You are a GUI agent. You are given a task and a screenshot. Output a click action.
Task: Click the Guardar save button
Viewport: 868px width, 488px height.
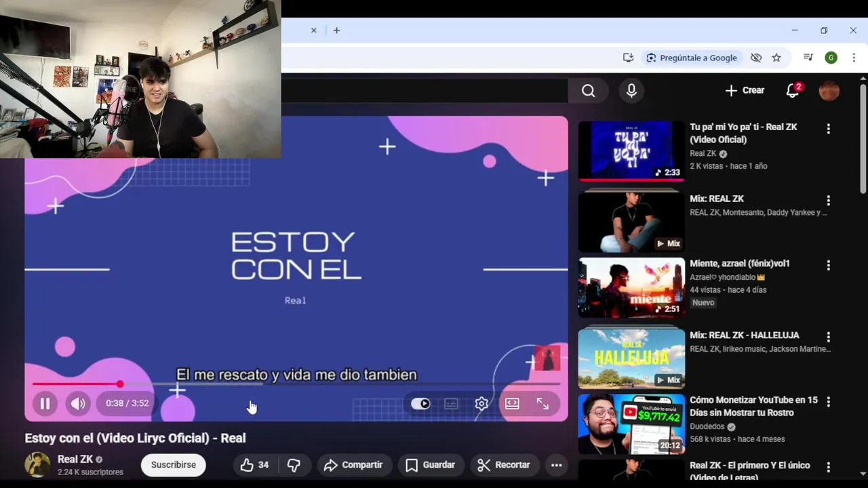(x=430, y=465)
